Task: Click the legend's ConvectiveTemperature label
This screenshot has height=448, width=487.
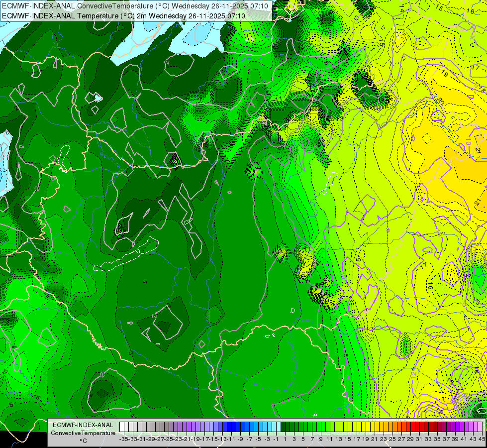Action: [83, 433]
